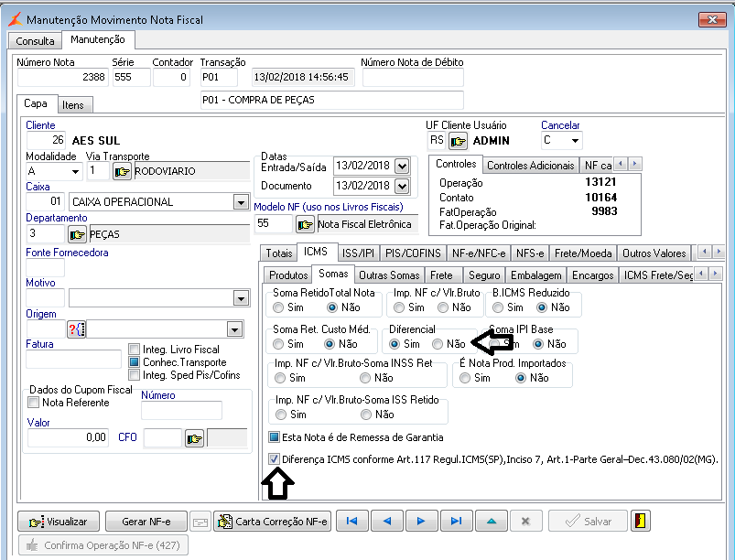Click the Carta Correção NF-e button

(272, 521)
